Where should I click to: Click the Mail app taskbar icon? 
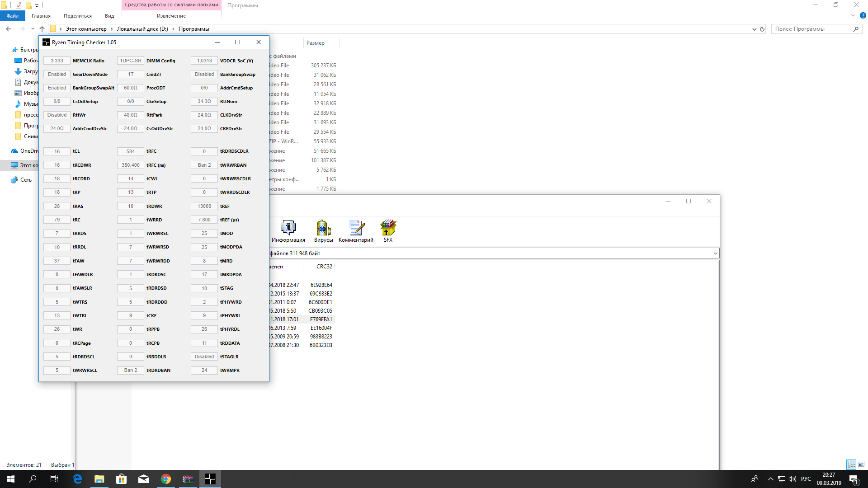coord(144,479)
